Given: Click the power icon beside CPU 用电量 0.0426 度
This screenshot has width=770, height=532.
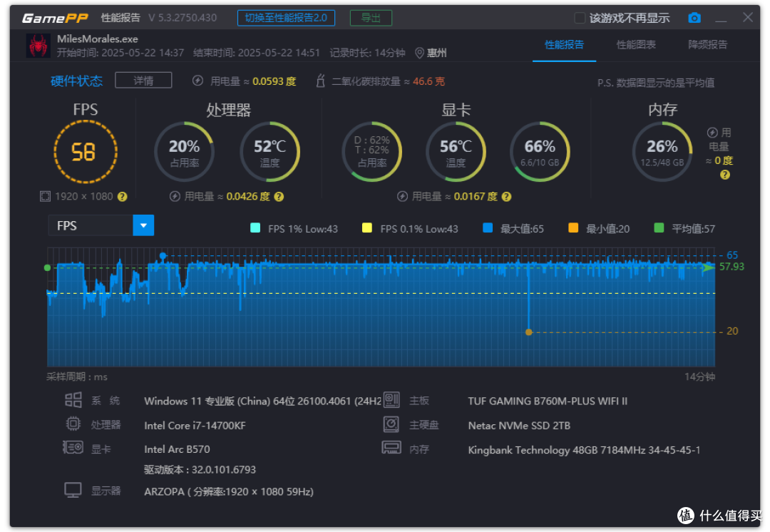Looking at the screenshot, I should tap(175, 197).
